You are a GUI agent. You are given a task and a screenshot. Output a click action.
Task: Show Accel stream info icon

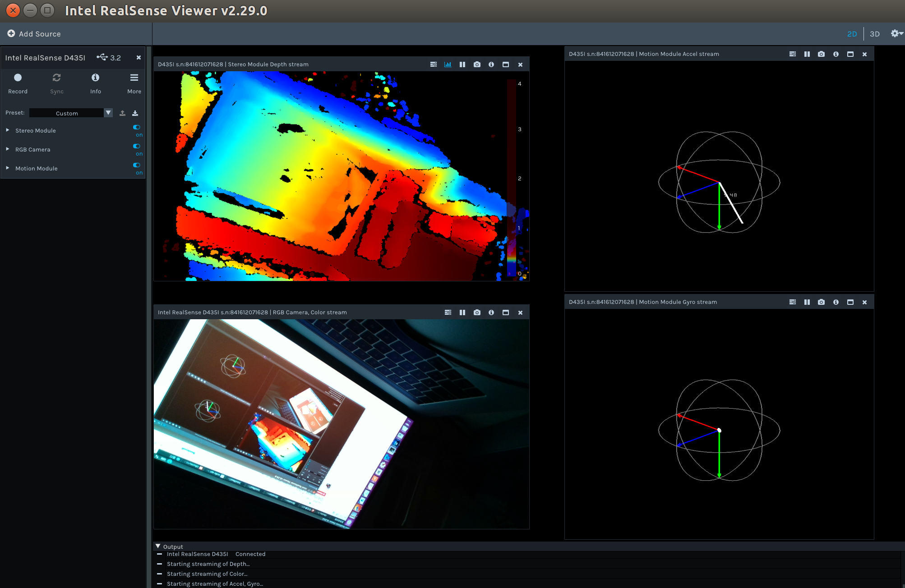click(836, 54)
